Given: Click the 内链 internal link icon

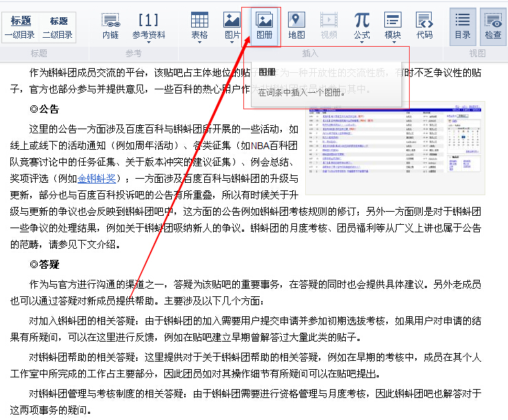Looking at the screenshot, I should (110, 25).
